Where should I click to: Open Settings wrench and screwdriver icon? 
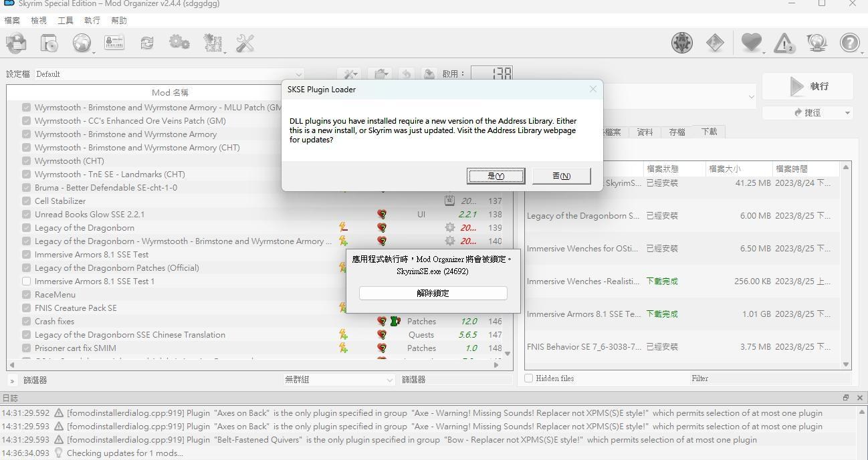coord(245,43)
